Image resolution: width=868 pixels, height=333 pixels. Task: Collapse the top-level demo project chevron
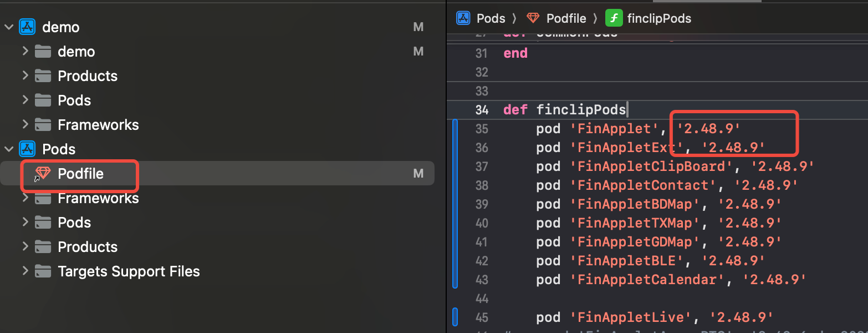[x=9, y=27]
